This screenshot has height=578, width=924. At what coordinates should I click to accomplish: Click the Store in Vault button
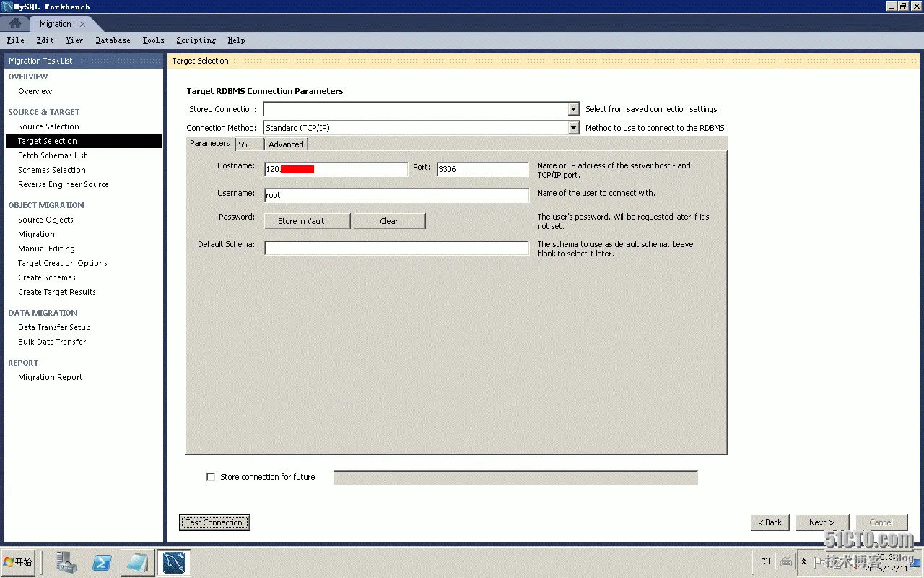(307, 221)
